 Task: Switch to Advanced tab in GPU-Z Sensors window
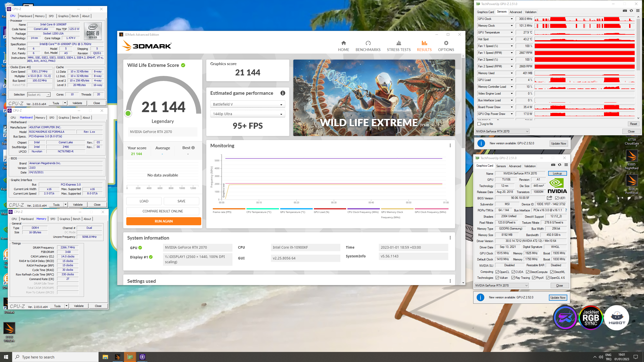coord(515,12)
